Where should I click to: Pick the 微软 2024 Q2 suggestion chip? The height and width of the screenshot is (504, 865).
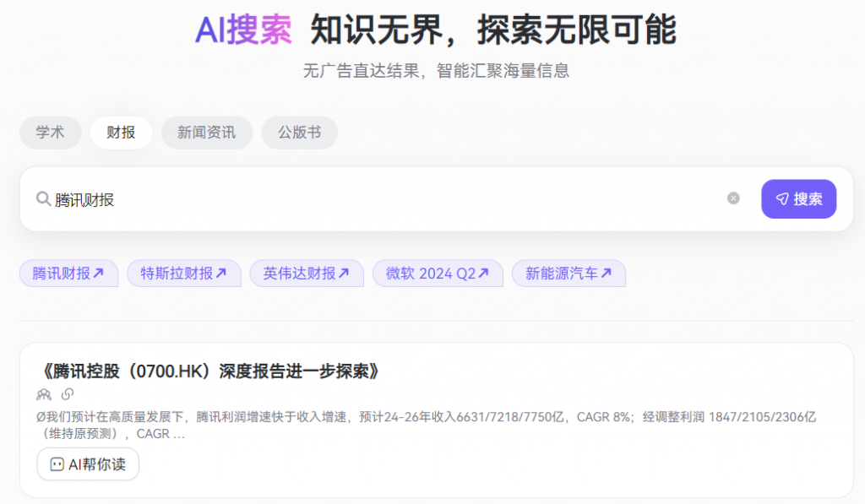[438, 274]
